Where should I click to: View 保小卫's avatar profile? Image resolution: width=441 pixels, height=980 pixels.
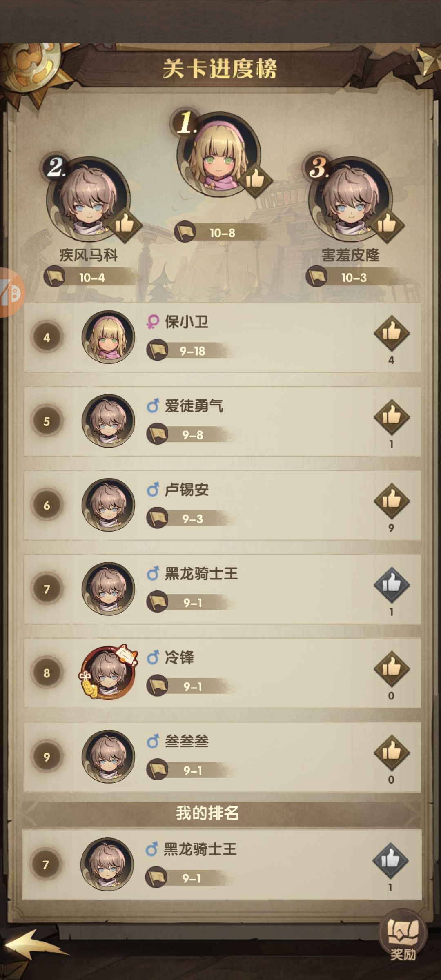(108, 337)
